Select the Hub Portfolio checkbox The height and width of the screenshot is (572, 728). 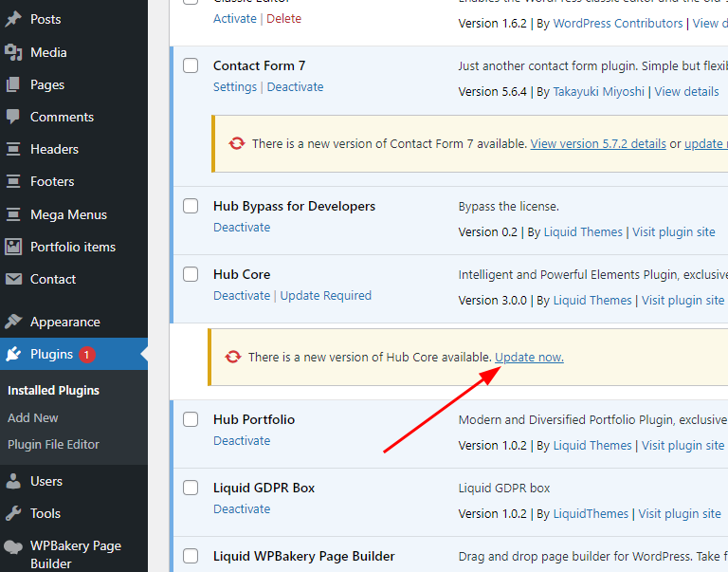click(191, 419)
